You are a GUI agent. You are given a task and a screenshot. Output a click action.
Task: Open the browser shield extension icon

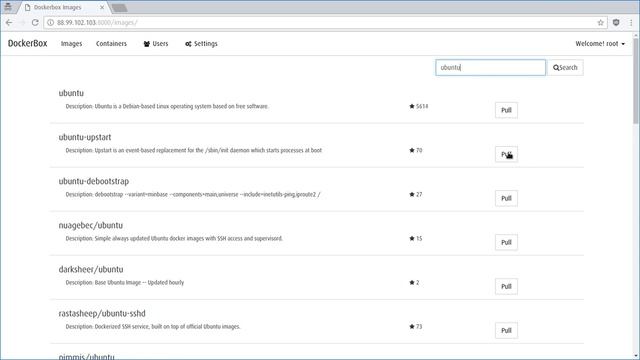click(616, 22)
